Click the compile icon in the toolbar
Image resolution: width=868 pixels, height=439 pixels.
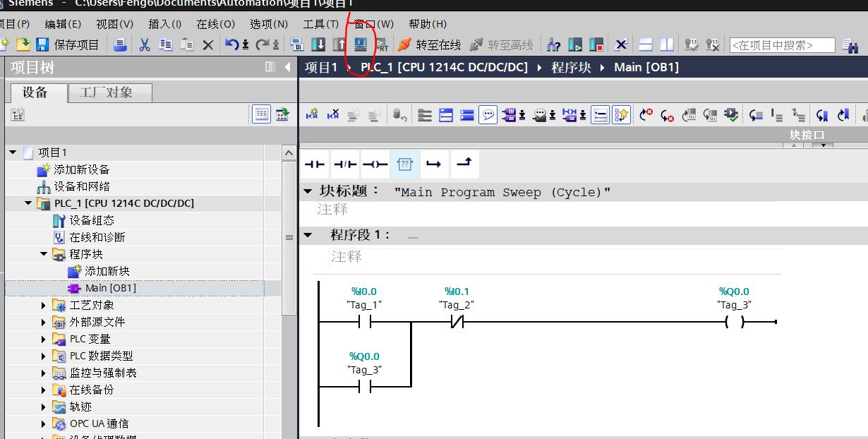[297, 44]
